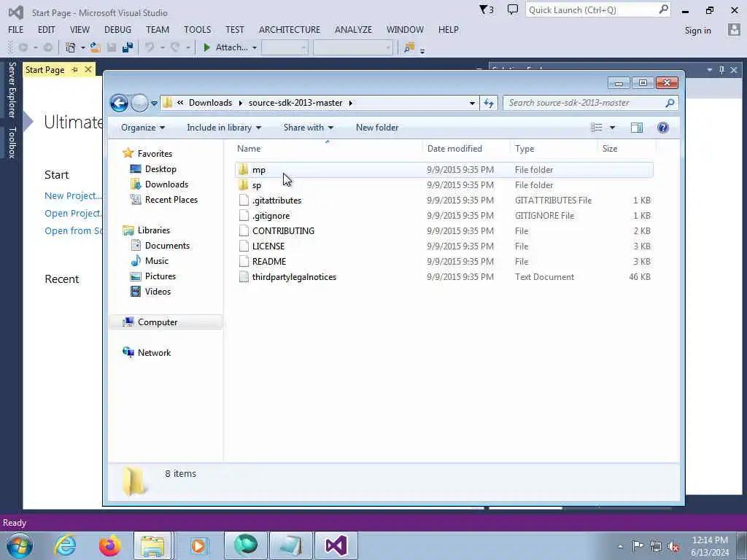Open Internet Explorer from the taskbar
The image size is (747, 560).
point(65,545)
